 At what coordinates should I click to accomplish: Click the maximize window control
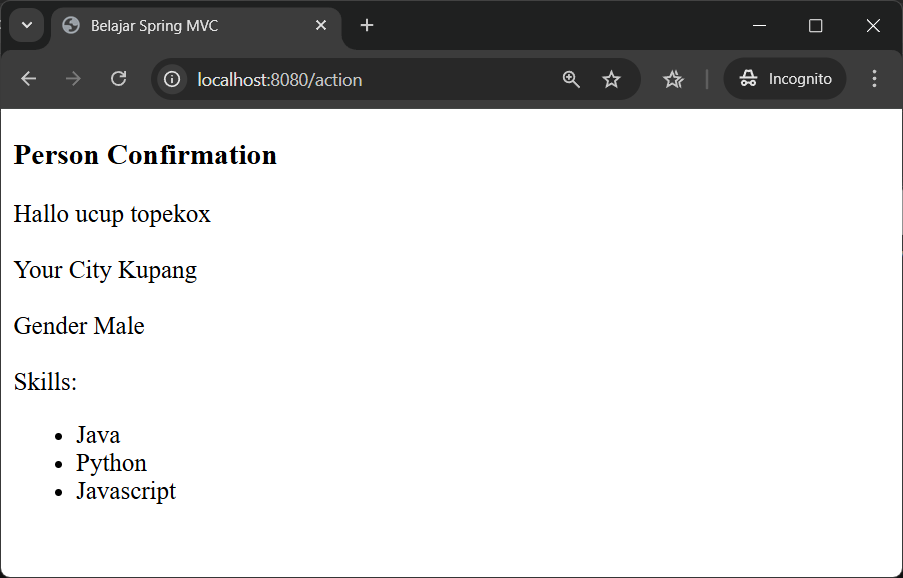815,26
